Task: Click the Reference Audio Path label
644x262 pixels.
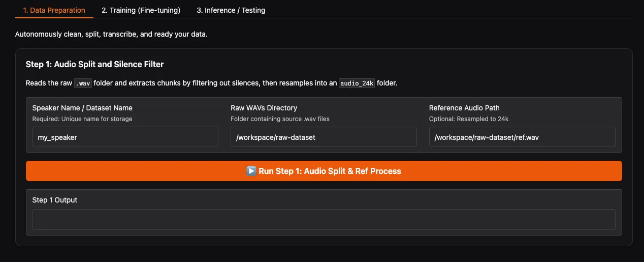Action: [464, 108]
